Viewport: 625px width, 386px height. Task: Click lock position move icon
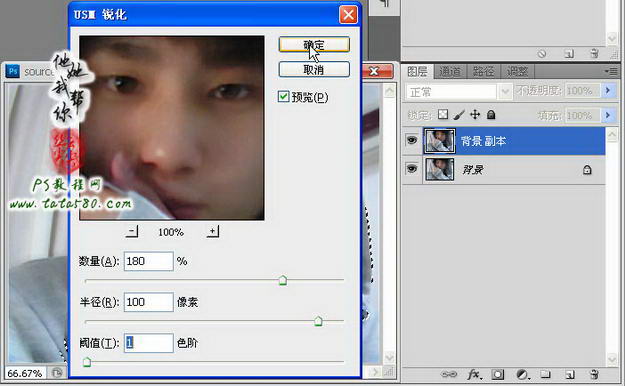coord(475,115)
